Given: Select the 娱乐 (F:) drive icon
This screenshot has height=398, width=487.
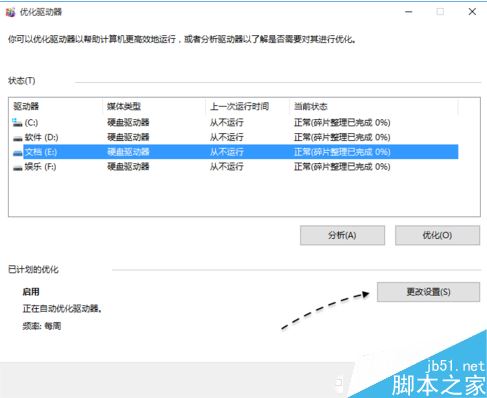Looking at the screenshot, I should (x=17, y=168).
